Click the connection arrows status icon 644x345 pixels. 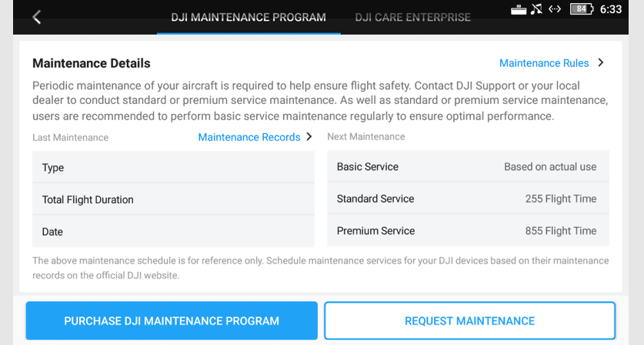tap(555, 9)
